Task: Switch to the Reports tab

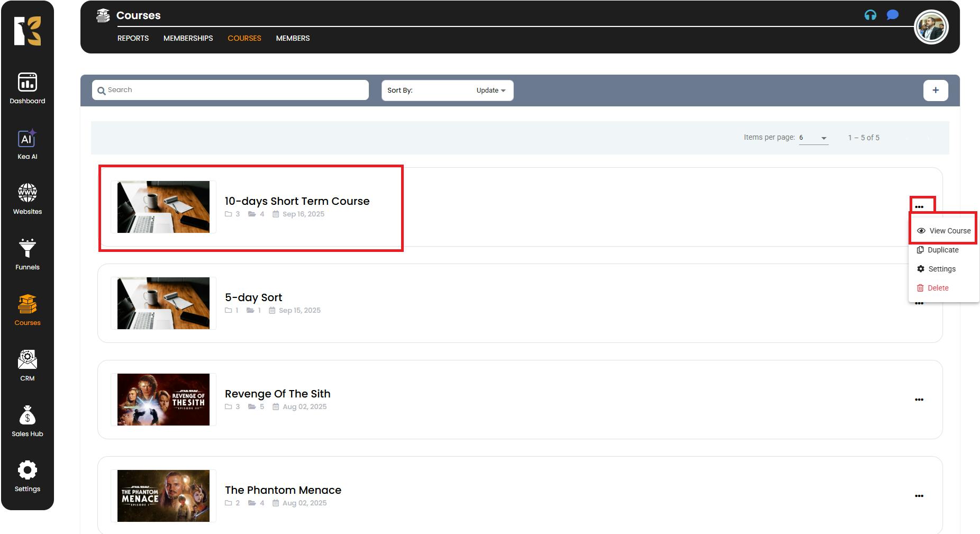Action: click(133, 38)
